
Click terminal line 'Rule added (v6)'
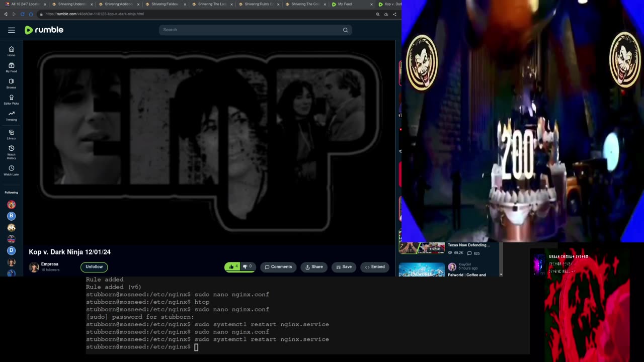114,287
